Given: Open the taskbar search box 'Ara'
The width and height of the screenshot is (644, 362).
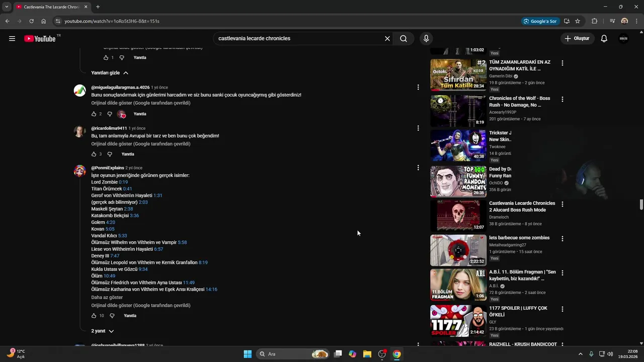Looking at the screenshot, I should point(293,354).
